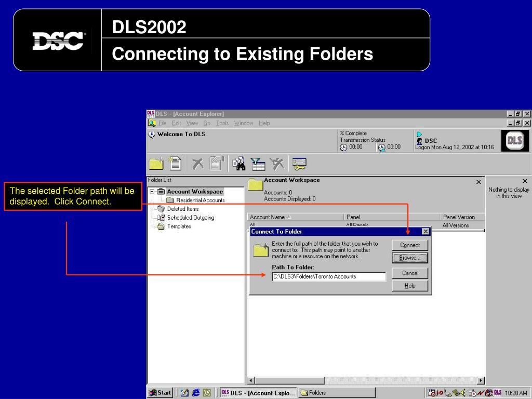Open the Tools menu
The height and width of the screenshot is (399, 532).
tap(222, 123)
